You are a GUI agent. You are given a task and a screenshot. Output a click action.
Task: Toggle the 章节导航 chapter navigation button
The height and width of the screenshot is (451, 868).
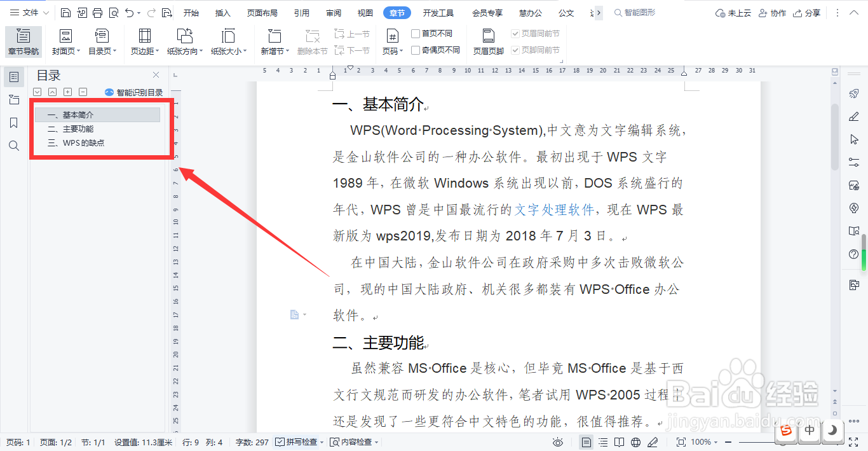click(x=23, y=42)
